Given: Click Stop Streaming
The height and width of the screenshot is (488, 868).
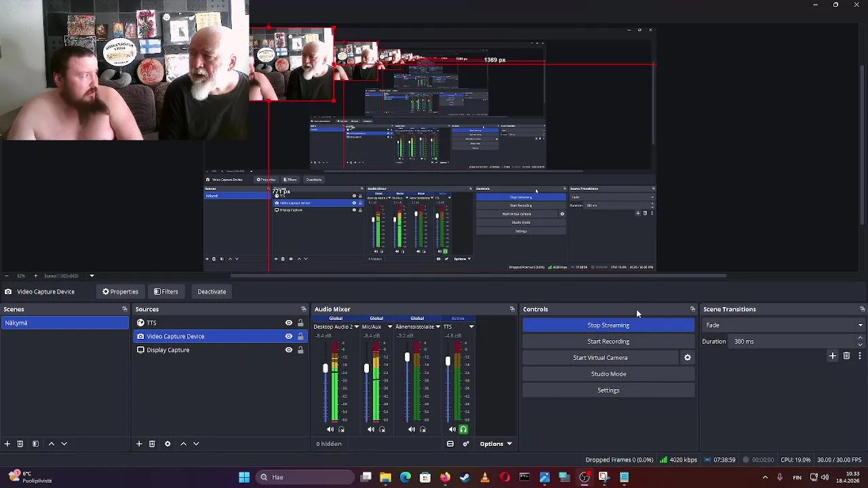Looking at the screenshot, I should click(608, 325).
